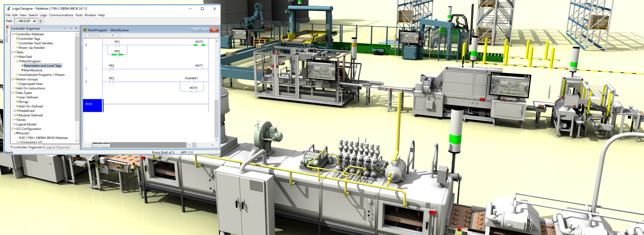This screenshot has width=644, height=235.
Task: Select the Controller Organizer bottom tab
Action: coord(26,147)
